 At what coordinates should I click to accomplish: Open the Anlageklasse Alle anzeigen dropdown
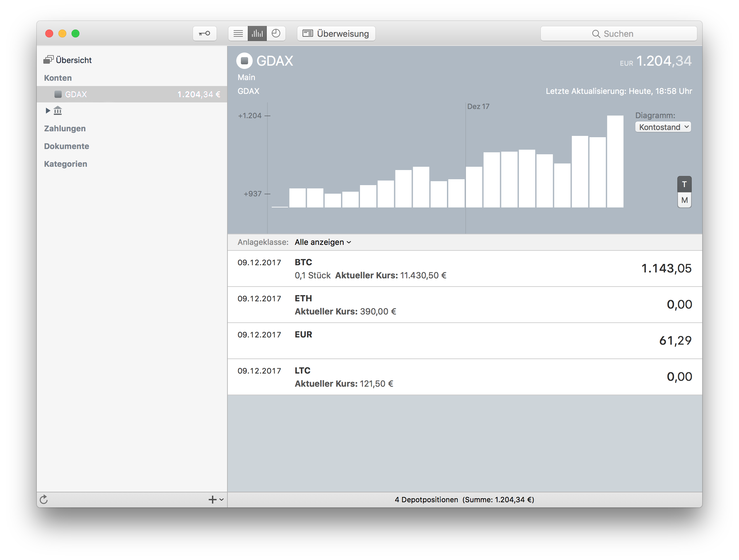click(x=323, y=242)
